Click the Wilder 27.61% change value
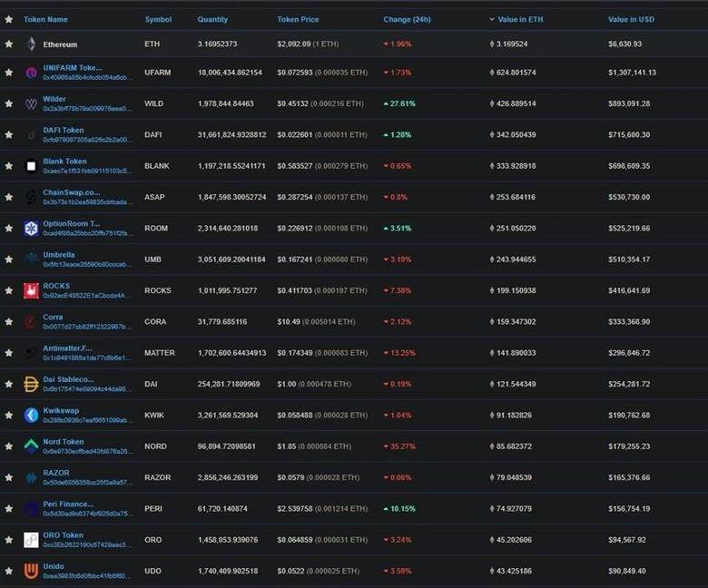 399,103
